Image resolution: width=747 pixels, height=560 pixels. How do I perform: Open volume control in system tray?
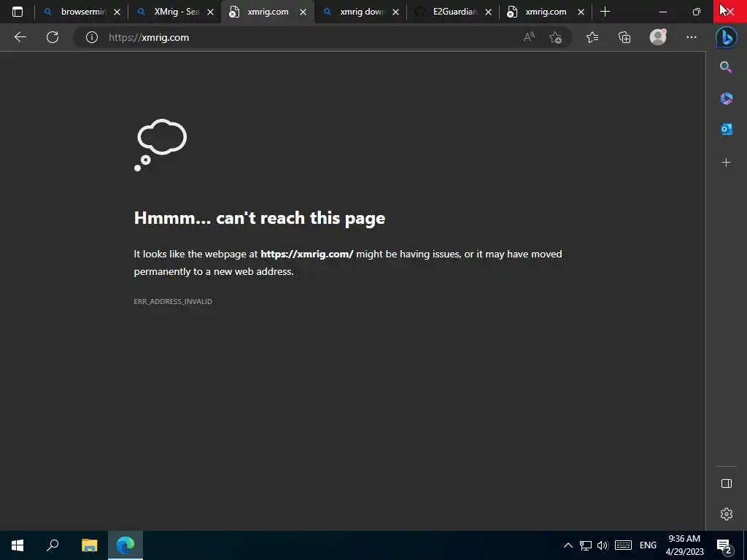tap(603, 545)
